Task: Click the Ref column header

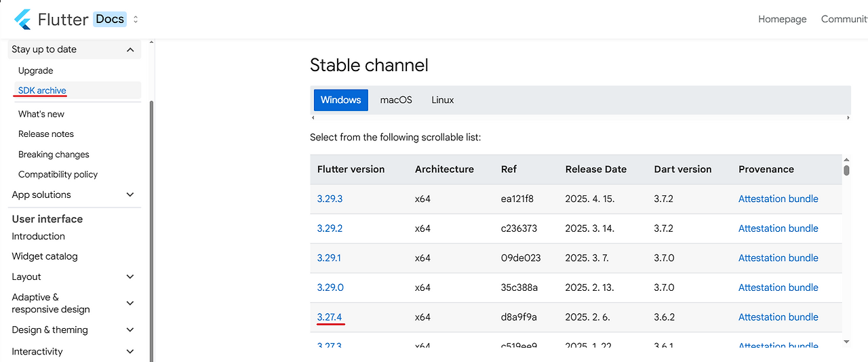Action: pyautogui.click(x=509, y=169)
